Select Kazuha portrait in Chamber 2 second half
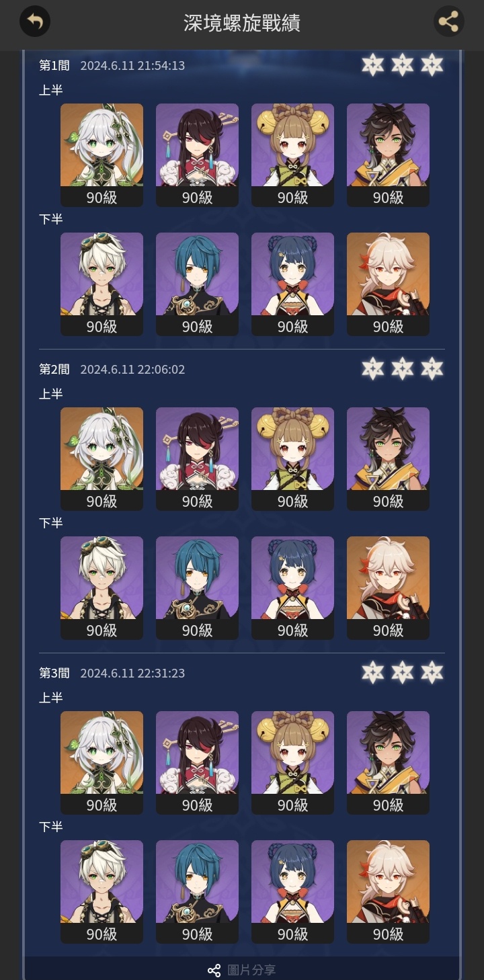The image size is (484, 980). (x=388, y=588)
